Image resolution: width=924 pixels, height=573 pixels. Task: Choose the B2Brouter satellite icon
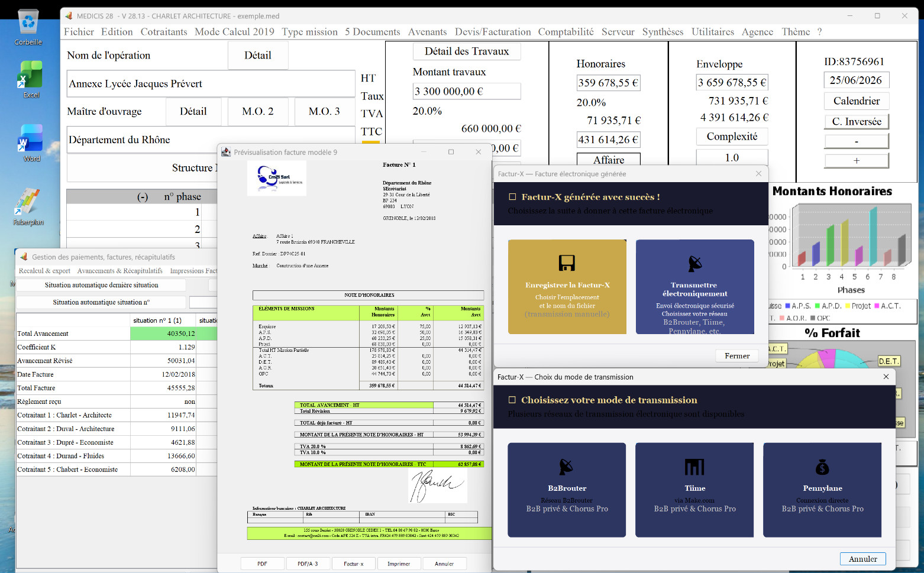pos(567,467)
